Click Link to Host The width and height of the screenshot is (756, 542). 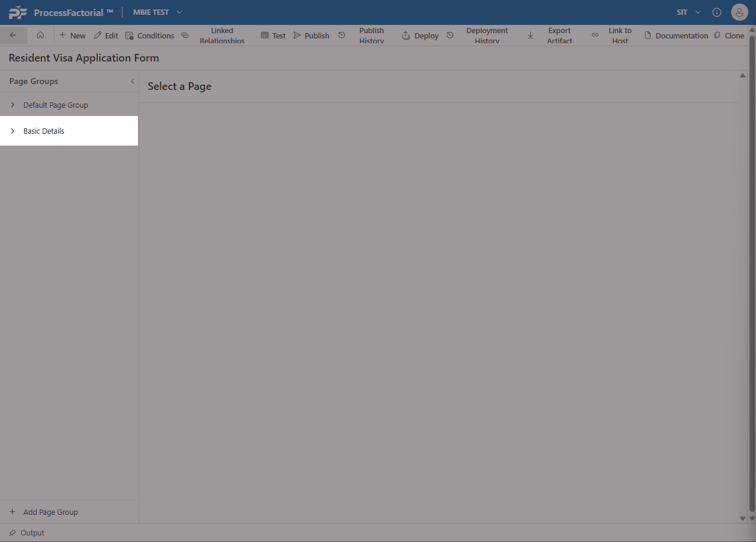(x=613, y=36)
